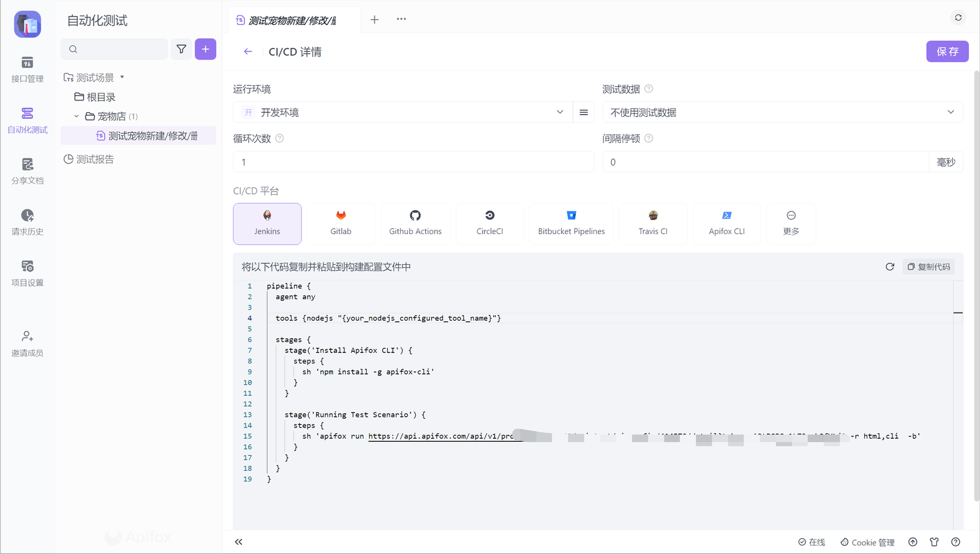Click help icon next to 测试数据
This screenshot has width=980, height=554.
coord(649,89)
